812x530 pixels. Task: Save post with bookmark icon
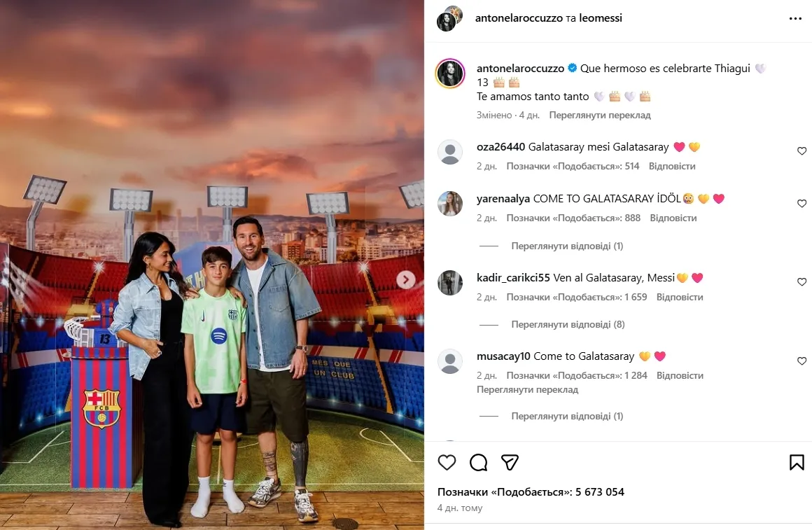[x=797, y=462]
